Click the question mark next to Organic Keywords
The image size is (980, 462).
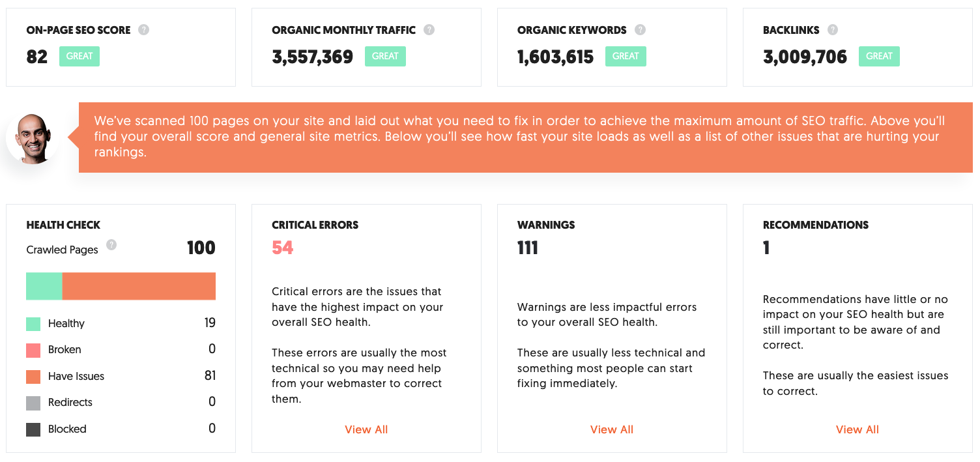coord(640,30)
